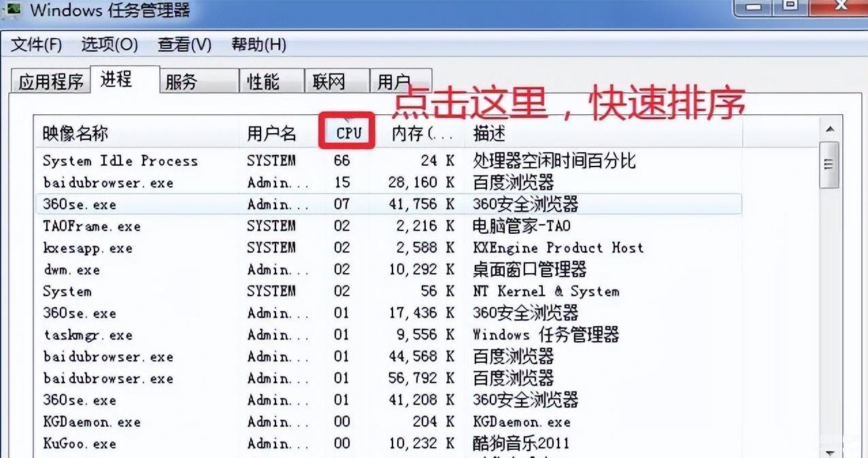This screenshot has height=458, width=868.
Task: Select the kxesapp.exe process
Action: coord(388,248)
